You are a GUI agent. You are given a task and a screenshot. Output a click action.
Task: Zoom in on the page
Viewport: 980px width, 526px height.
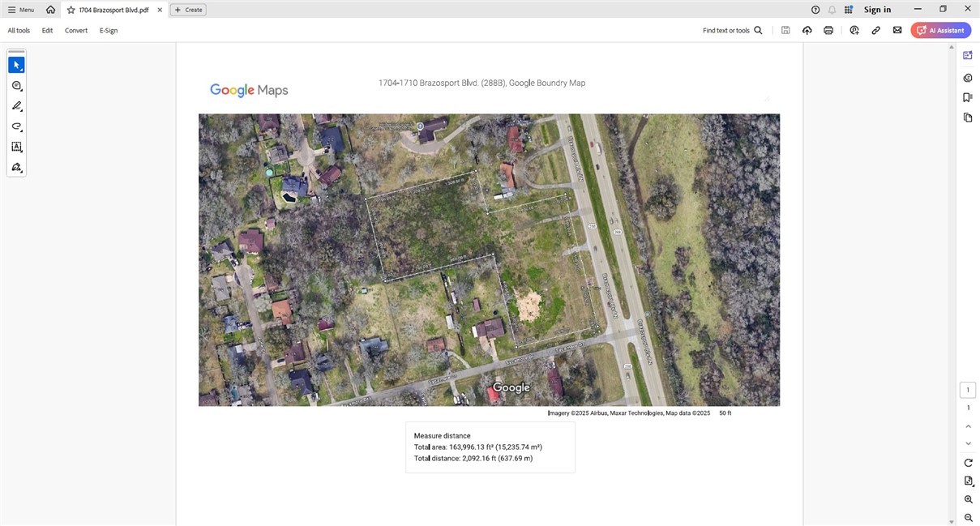(x=968, y=500)
